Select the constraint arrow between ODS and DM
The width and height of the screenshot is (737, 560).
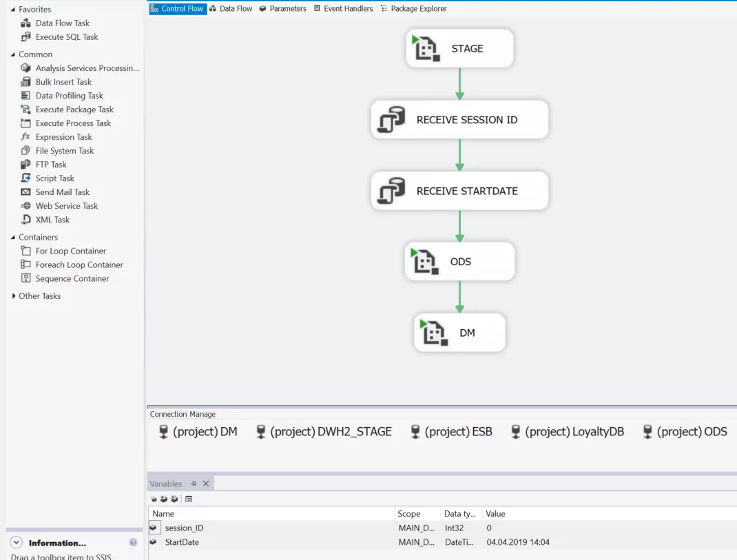click(x=459, y=297)
